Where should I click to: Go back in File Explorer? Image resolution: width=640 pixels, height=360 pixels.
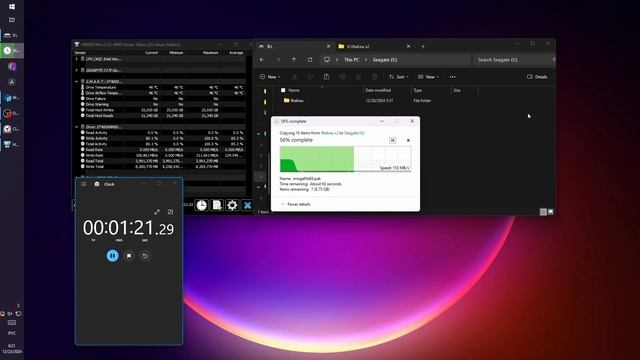tap(262, 60)
